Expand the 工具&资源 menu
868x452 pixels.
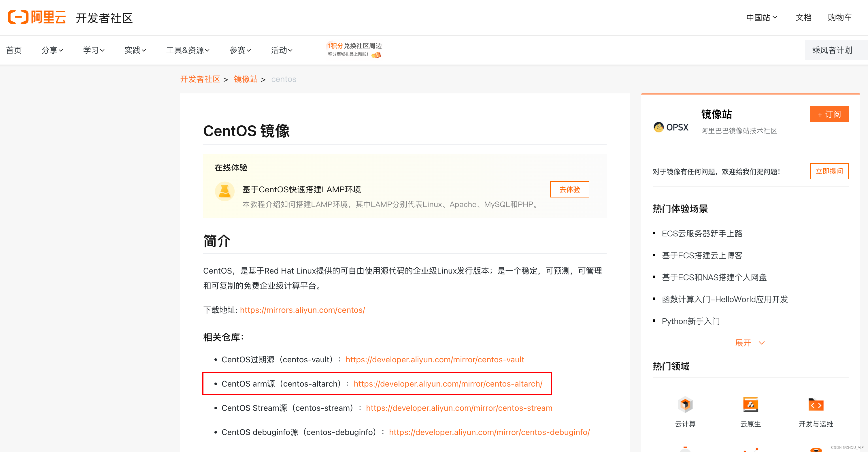(x=188, y=50)
